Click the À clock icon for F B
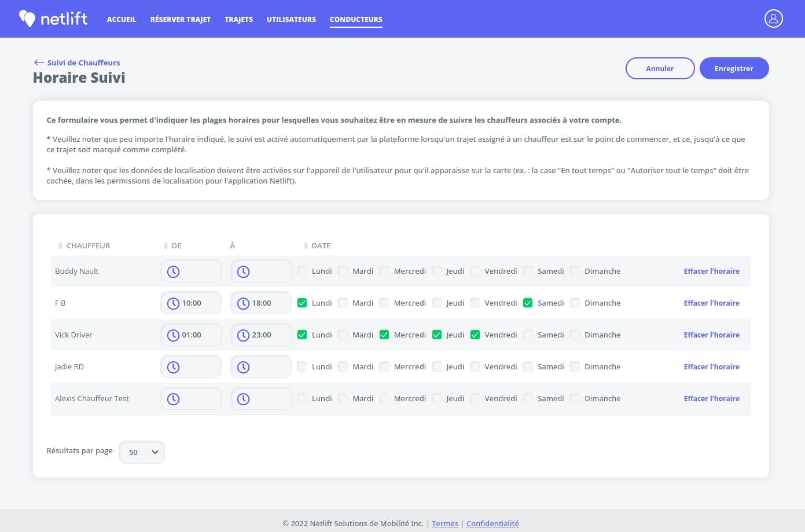Screen dimensions: 805x532 pyautogui.click(x=243, y=303)
